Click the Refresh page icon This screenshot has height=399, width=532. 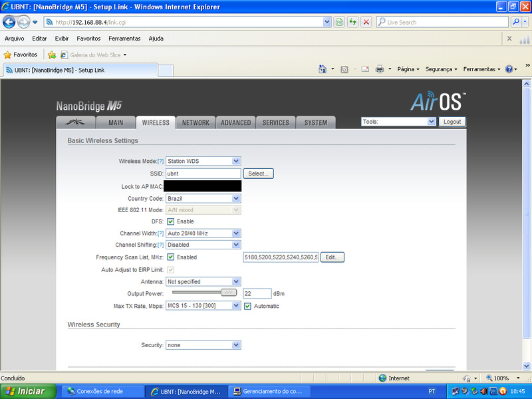click(x=353, y=23)
